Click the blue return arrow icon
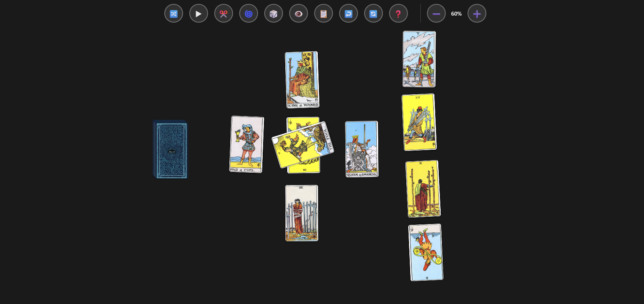The image size is (644, 304). click(x=349, y=14)
